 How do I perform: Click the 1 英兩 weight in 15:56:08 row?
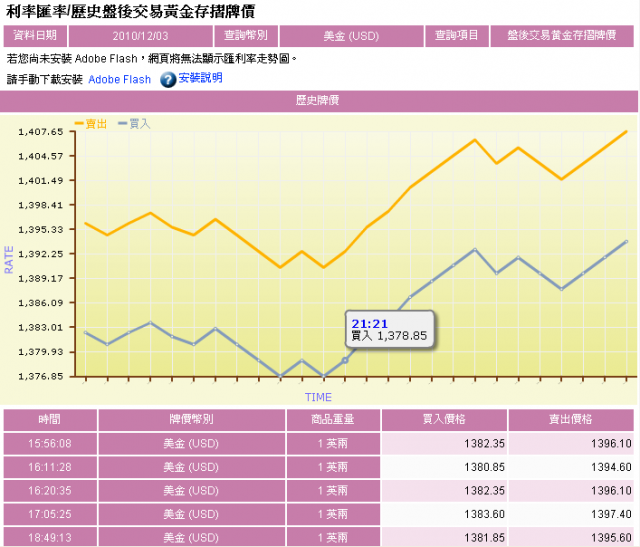[x=333, y=444]
